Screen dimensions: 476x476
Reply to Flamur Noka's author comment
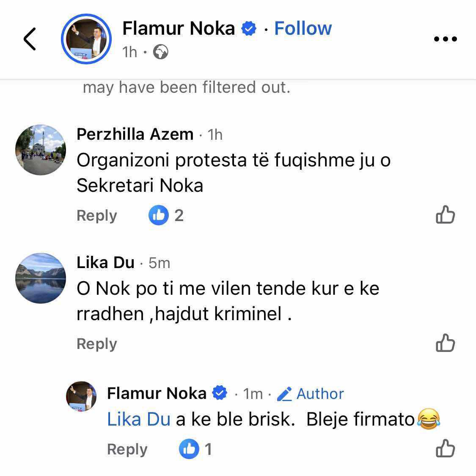127,449
